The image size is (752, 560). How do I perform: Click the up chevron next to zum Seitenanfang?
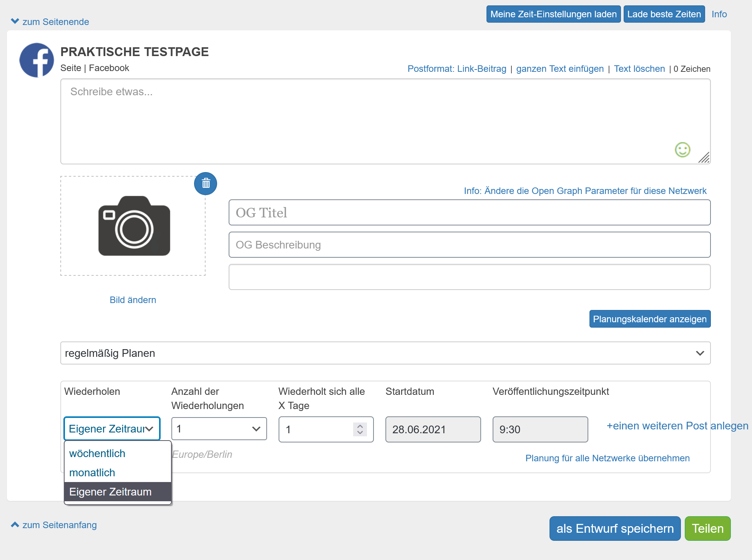(x=15, y=525)
